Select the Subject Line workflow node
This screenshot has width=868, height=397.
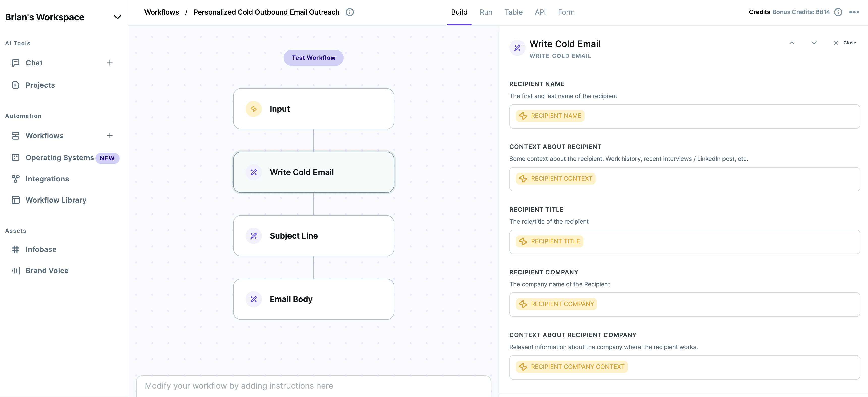pyautogui.click(x=313, y=236)
